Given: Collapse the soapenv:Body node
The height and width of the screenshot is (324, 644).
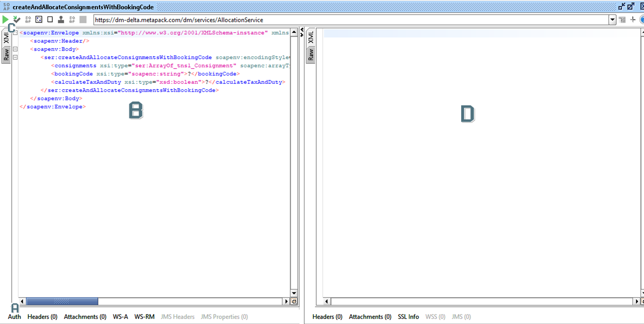Looking at the screenshot, I should (16, 49).
